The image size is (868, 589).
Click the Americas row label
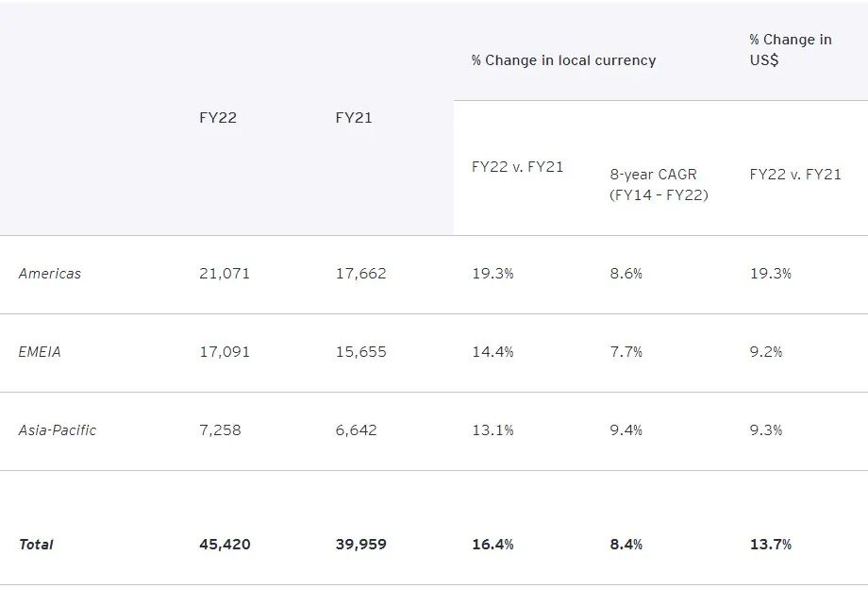click(x=50, y=274)
